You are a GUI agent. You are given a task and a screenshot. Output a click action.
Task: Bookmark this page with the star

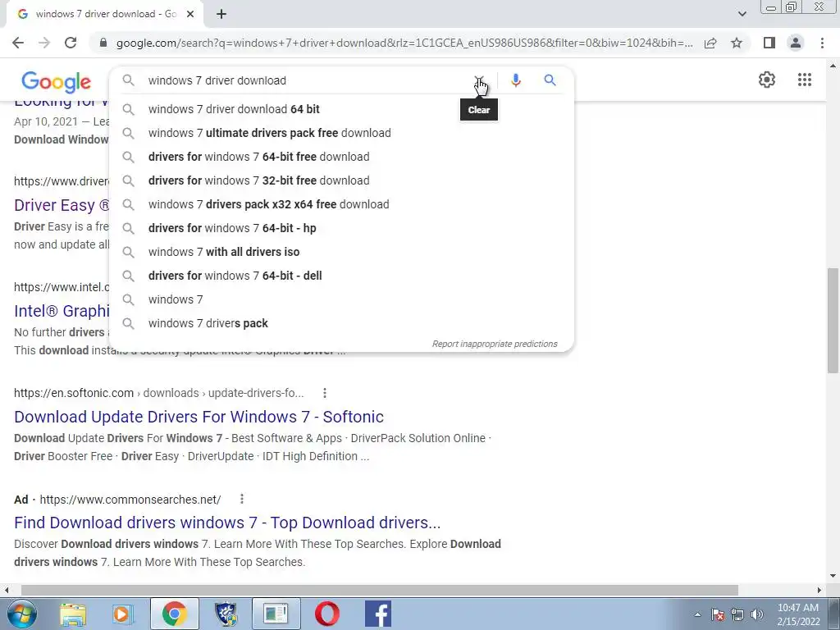pyautogui.click(x=737, y=43)
